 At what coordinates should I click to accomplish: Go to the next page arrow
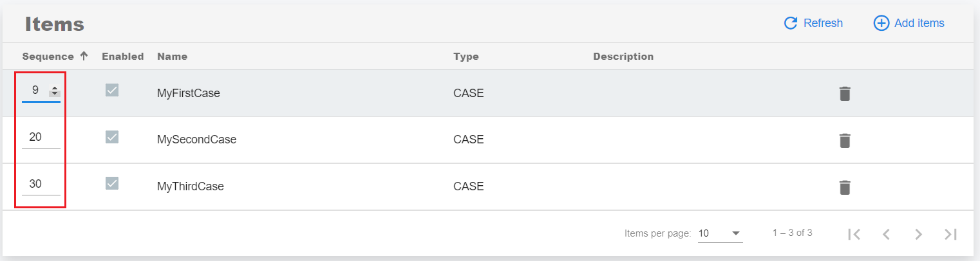click(919, 234)
